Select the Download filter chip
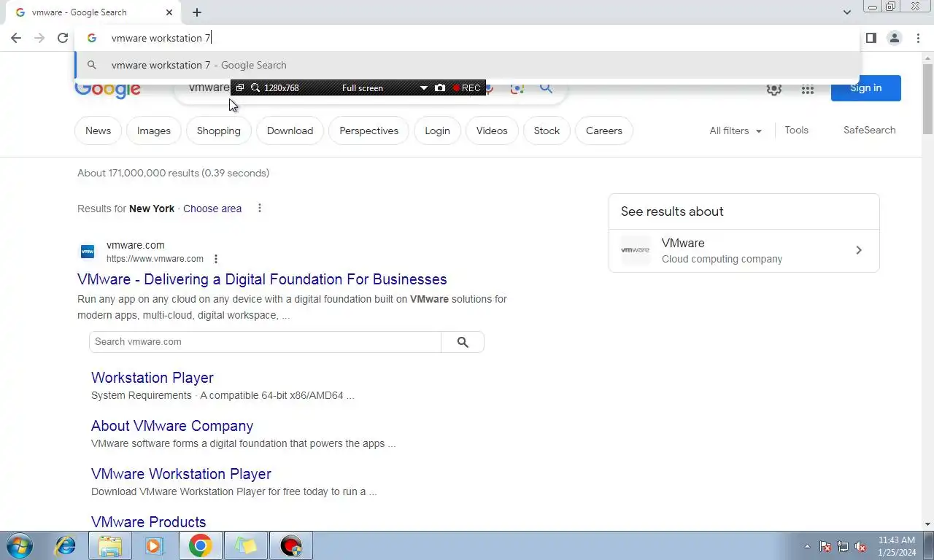The width and height of the screenshot is (934, 560). [x=290, y=131]
